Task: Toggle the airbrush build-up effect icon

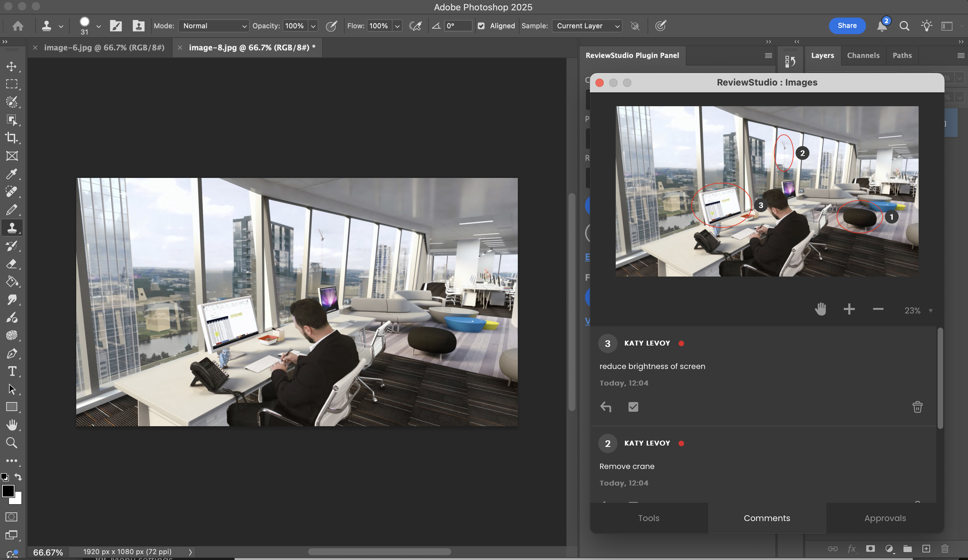Action: [415, 26]
